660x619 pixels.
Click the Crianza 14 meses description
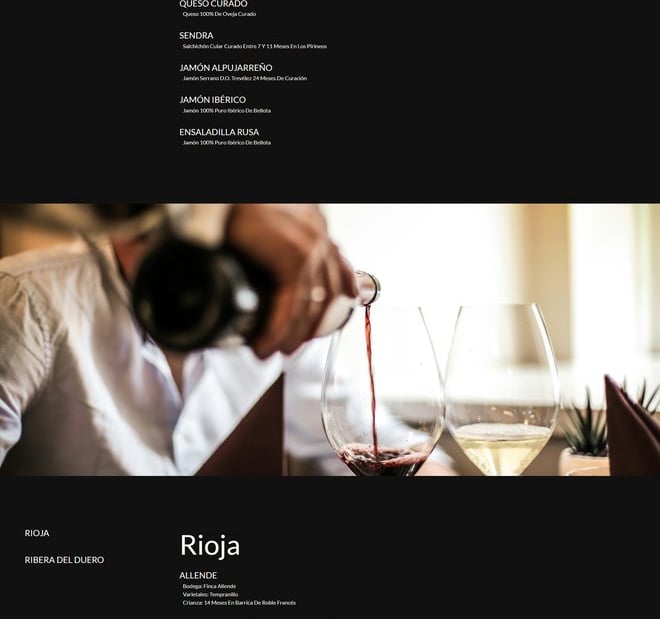pyautogui.click(x=239, y=603)
